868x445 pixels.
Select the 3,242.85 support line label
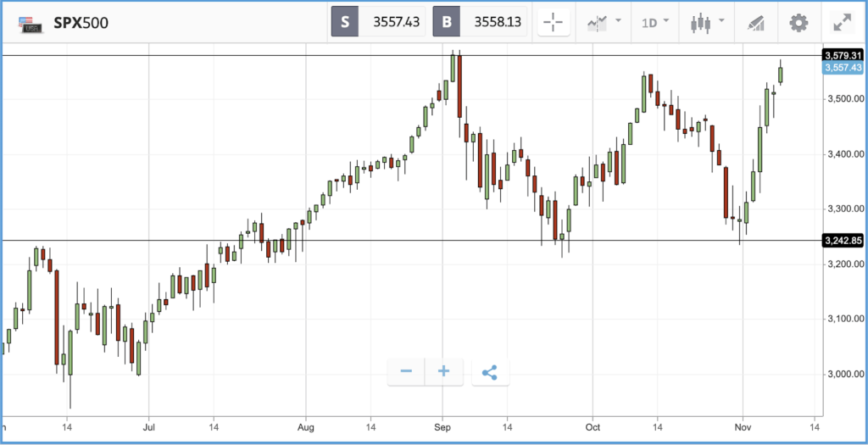(x=843, y=240)
